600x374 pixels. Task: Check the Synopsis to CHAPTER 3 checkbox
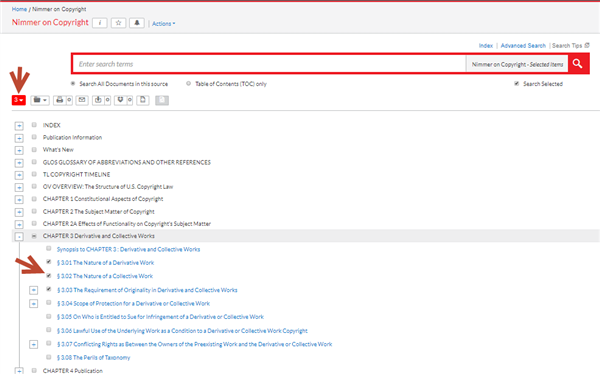(49, 248)
